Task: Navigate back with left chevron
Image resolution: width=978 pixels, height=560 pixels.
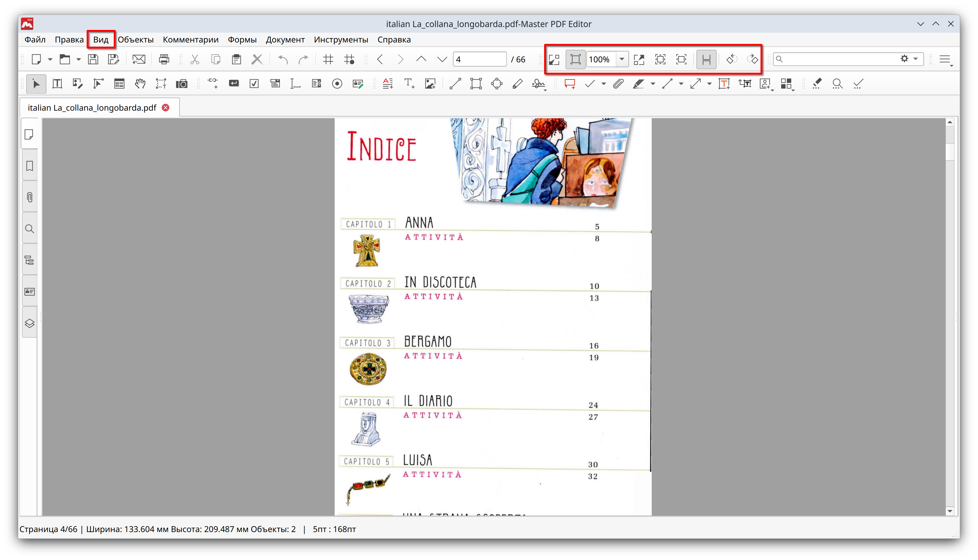Action: click(380, 59)
